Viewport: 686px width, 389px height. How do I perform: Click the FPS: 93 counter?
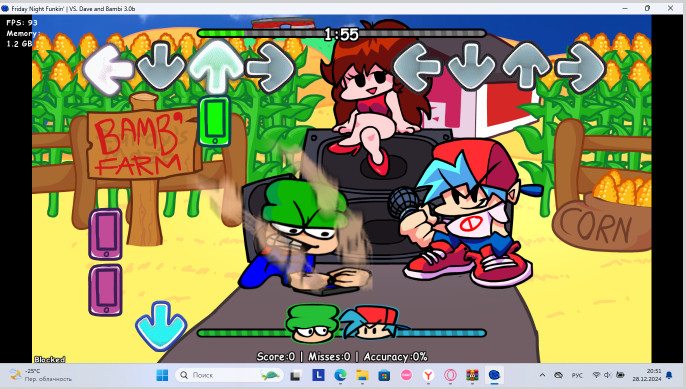coord(22,23)
